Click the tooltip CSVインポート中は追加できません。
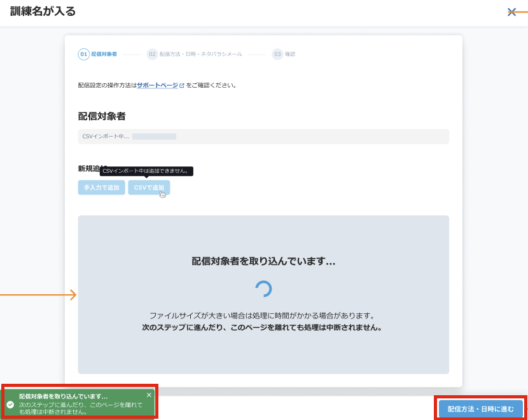528x420 pixels. pyautogui.click(x=146, y=171)
